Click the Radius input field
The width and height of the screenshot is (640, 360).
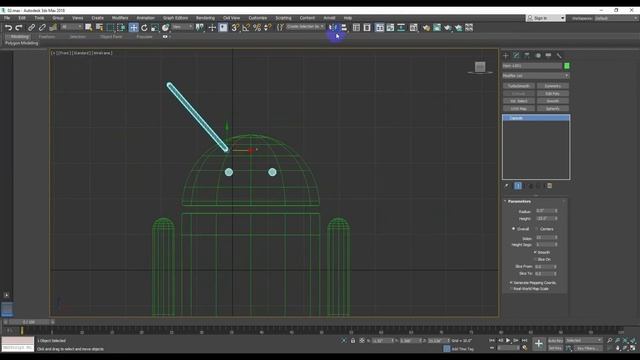(544, 211)
